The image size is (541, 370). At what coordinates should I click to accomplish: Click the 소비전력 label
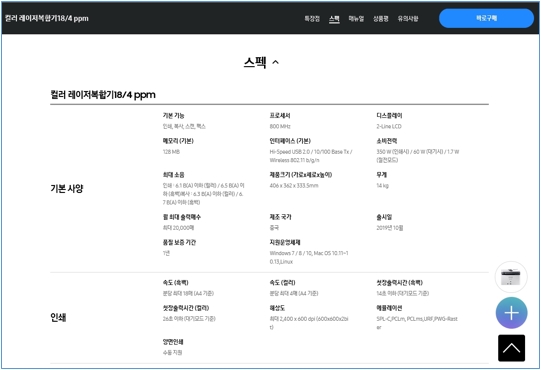tap(386, 141)
